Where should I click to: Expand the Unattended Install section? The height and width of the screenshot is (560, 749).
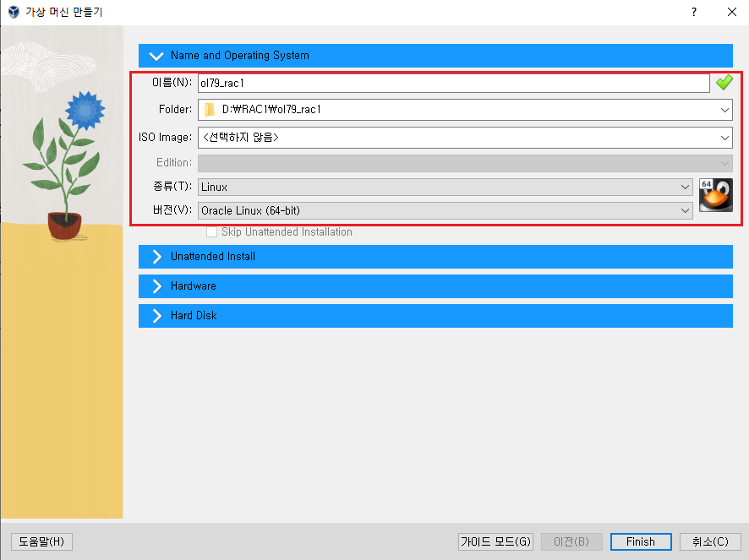click(x=435, y=257)
